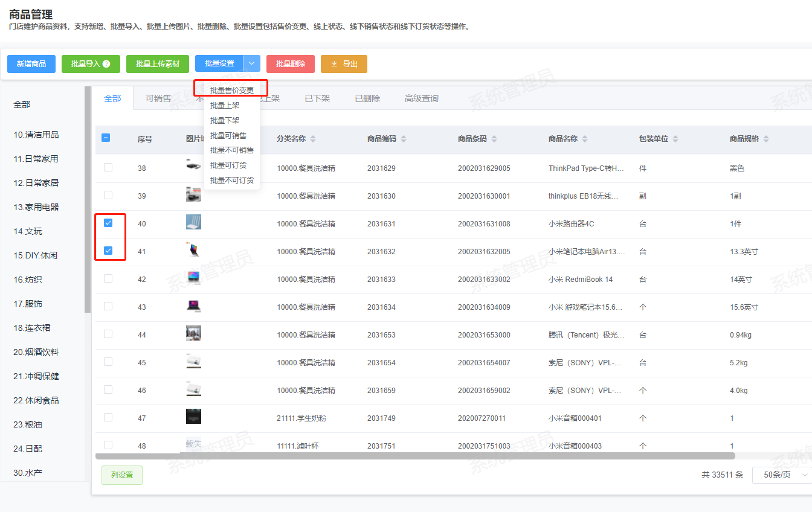The width and height of the screenshot is (812, 512).
Task: Uncheck the checkbox for row 40
Action: click(108, 223)
